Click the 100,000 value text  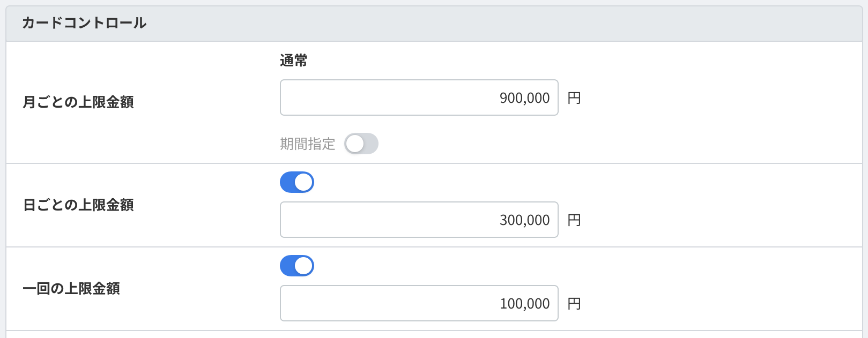[x=524, y=304]
